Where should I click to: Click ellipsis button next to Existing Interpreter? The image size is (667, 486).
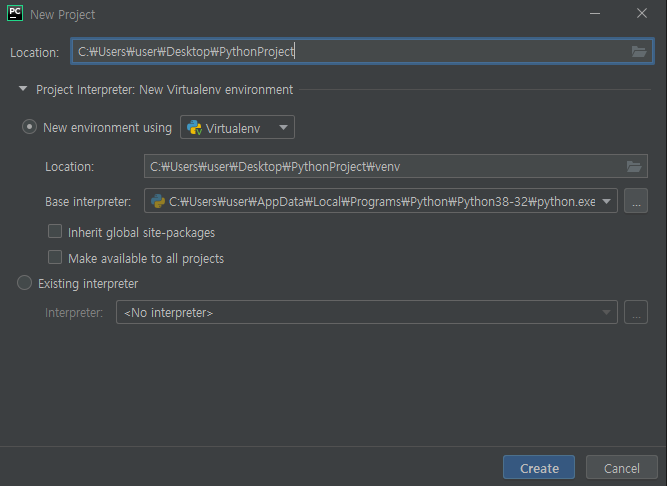[636, 312]
